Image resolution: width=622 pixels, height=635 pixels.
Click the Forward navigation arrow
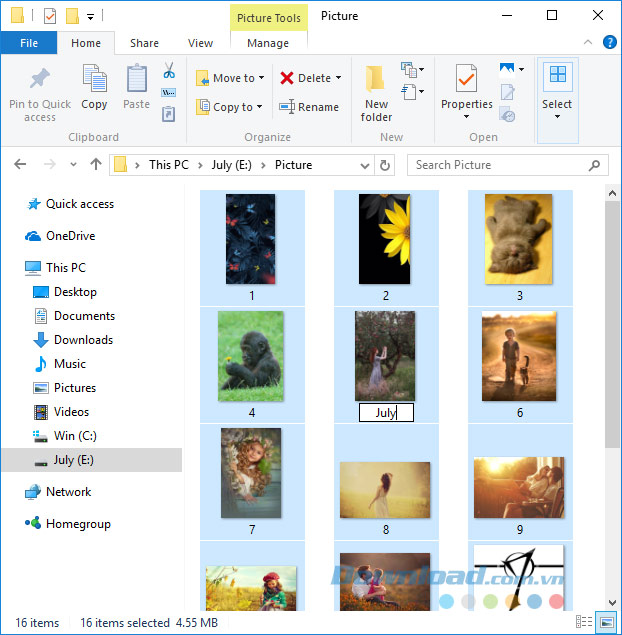click(49, 164)
